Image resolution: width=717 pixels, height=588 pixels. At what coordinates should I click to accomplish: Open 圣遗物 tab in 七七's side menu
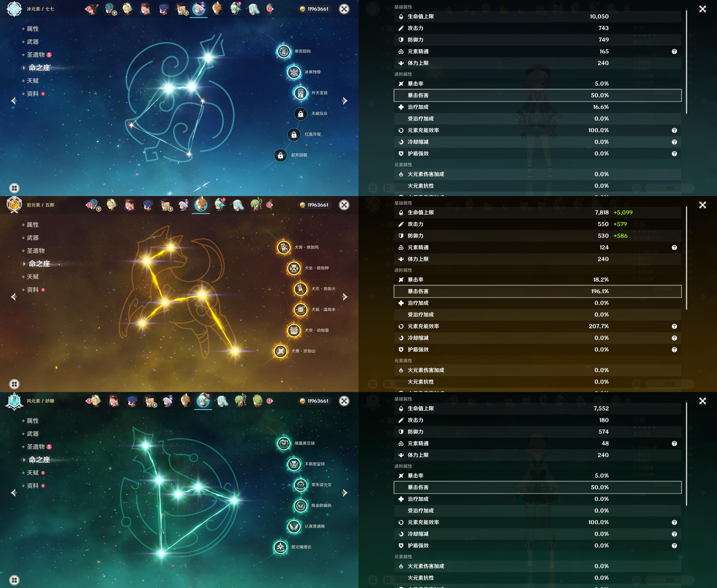[x=36, y=55]
